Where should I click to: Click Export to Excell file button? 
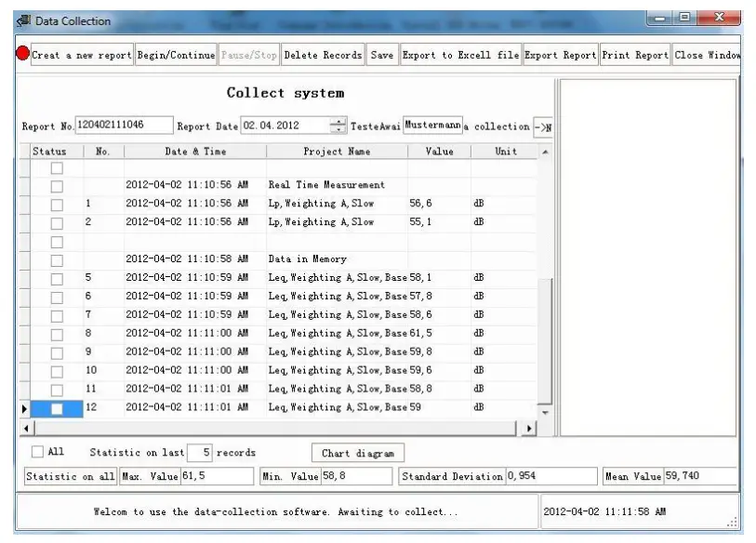point(460,55)
